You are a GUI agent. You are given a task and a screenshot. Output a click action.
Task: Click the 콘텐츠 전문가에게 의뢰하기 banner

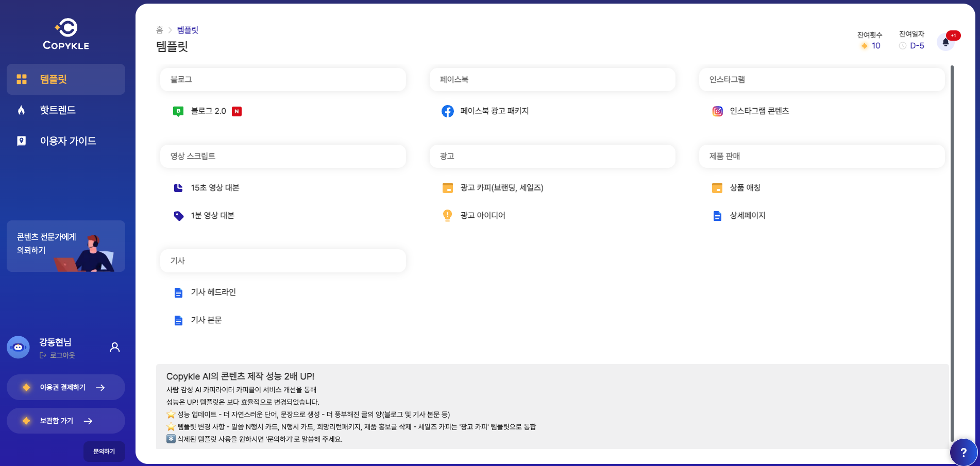[x=66, y=246]
